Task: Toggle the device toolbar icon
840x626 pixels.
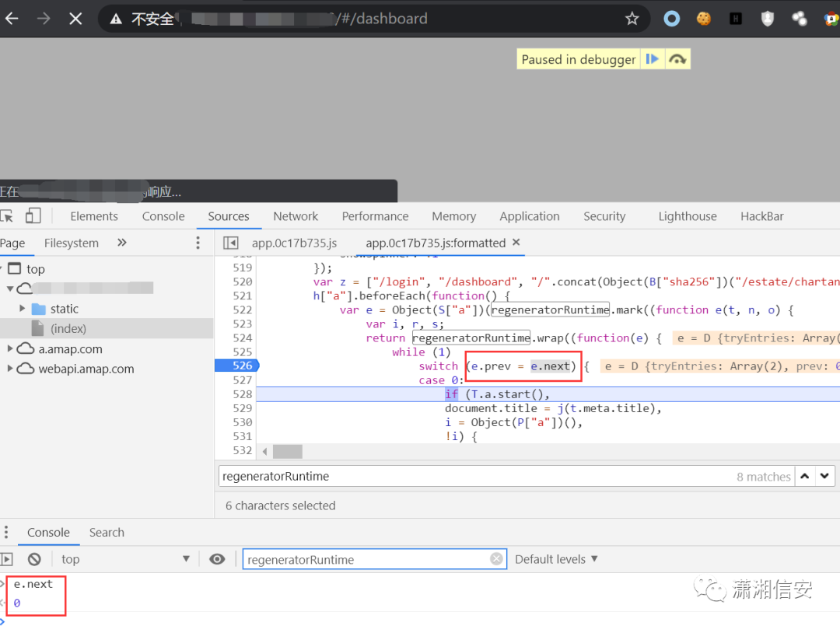Action: coord(33,216)
